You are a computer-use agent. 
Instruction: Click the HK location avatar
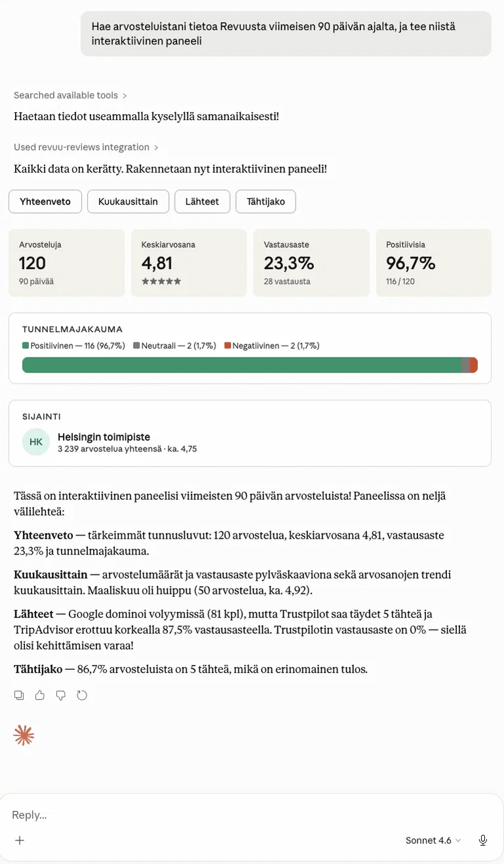[36, 442]
